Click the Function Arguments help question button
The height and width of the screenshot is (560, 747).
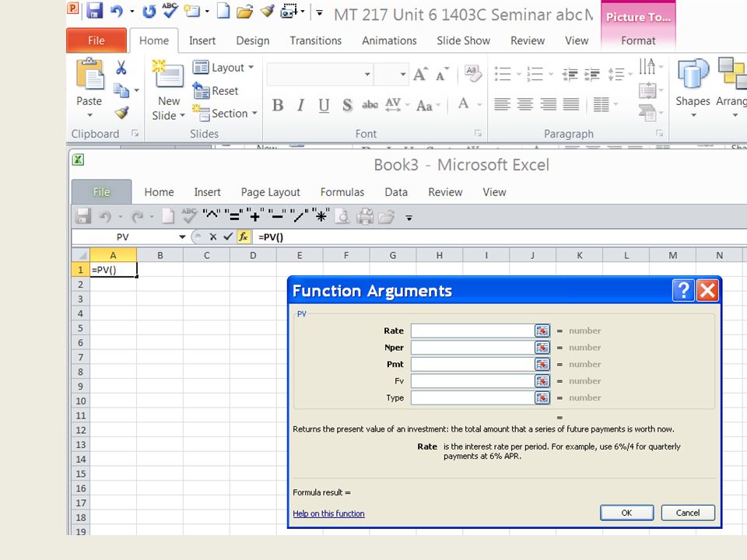pos(683,290)
